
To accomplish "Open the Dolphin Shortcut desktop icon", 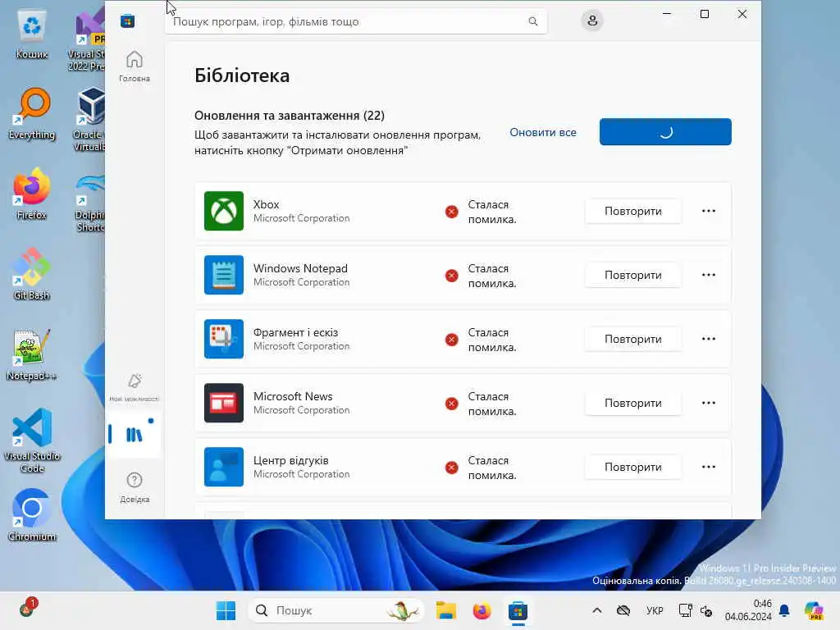I will pyautogui.click(x=90, y=203).
